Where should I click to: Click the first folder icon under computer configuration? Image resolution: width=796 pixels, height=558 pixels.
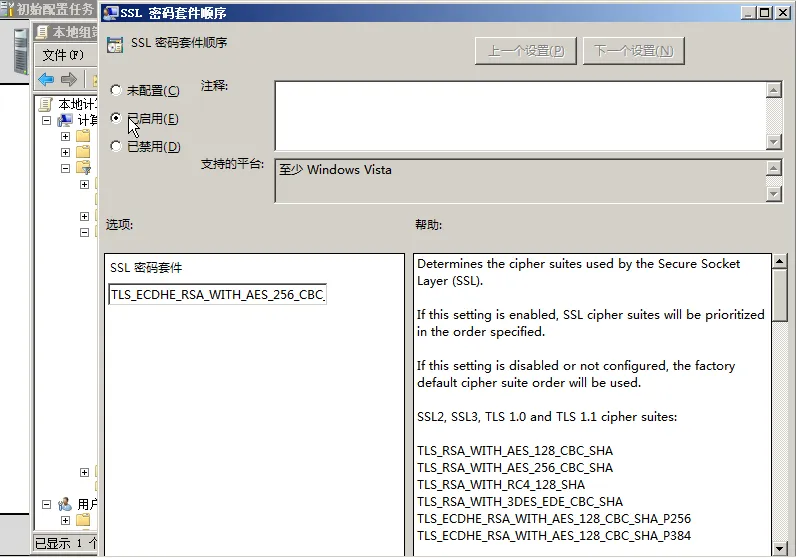[x=83, y=136]
